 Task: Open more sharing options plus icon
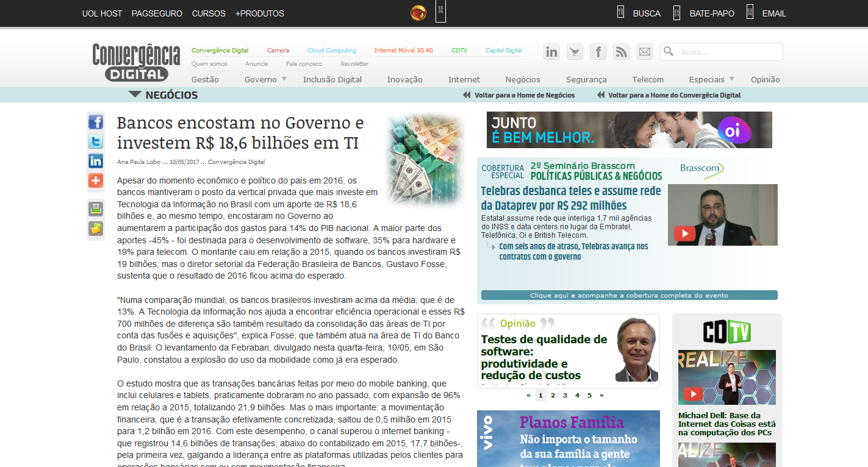coord(96,180)
